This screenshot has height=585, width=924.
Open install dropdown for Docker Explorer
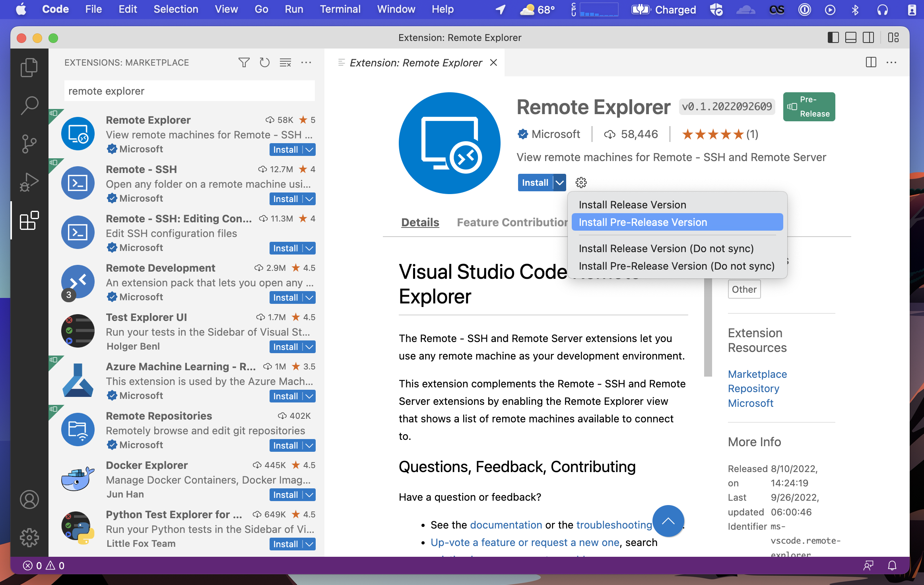(x=309, y=495)
